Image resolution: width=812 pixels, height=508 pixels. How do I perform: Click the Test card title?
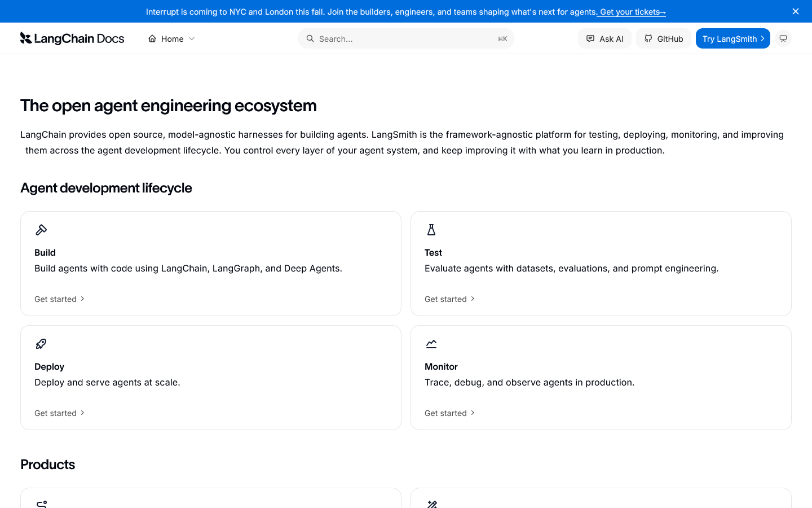433,252
